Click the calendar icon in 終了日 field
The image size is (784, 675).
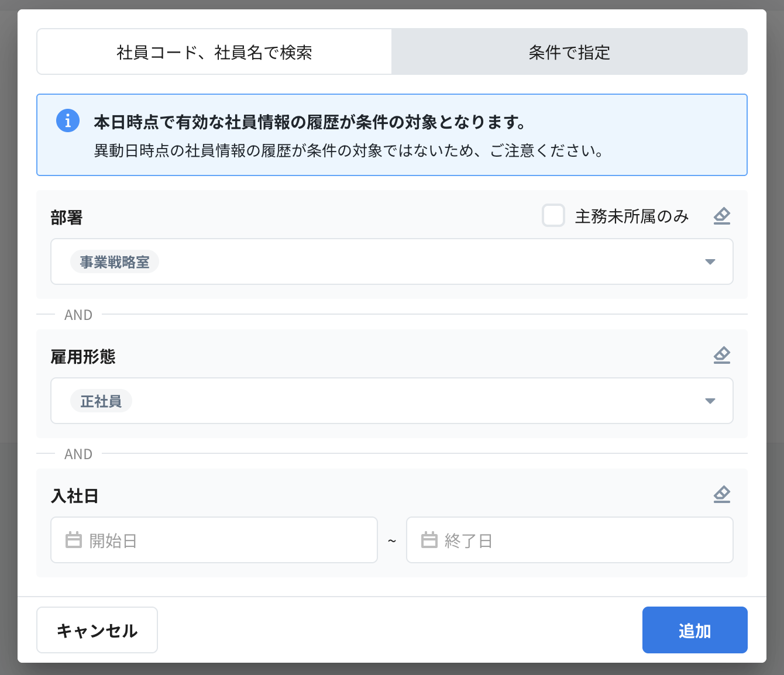(x=429, y=540)
